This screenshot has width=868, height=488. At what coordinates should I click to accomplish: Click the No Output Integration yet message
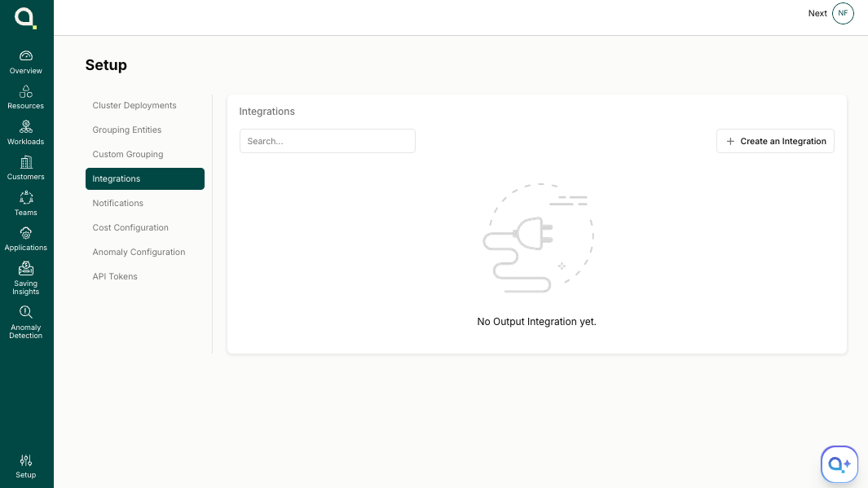tap(536, 322)
